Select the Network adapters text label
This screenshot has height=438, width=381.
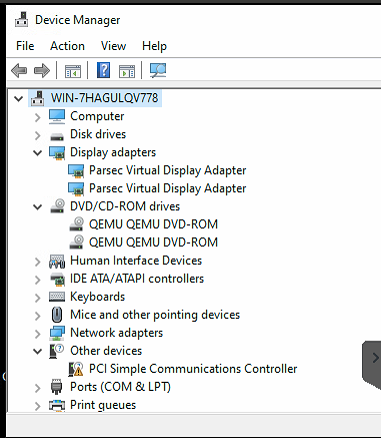pyautogui.click(x=116, y=333)
